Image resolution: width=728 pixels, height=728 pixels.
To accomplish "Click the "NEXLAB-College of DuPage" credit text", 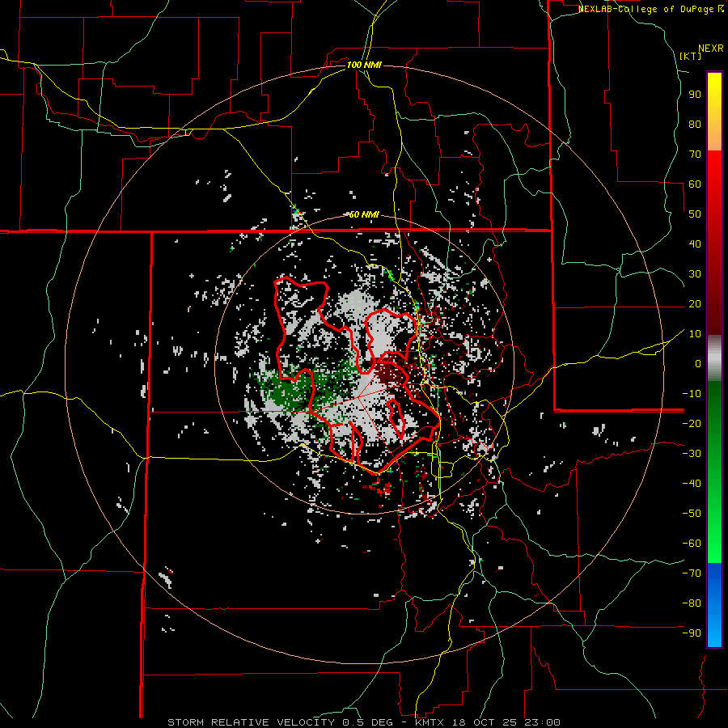I will point(646,9).
